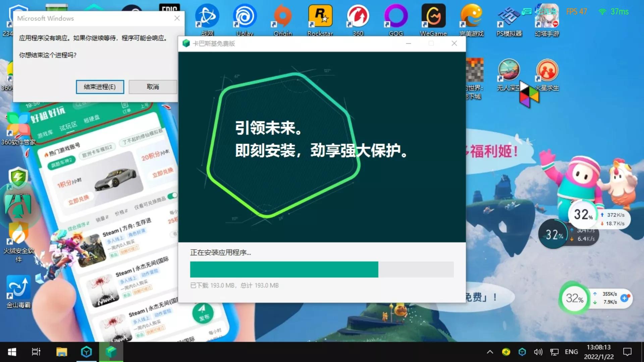Close the Microsoft Windows not-responding dialog
644x362 pixels.
coord(177,18)
